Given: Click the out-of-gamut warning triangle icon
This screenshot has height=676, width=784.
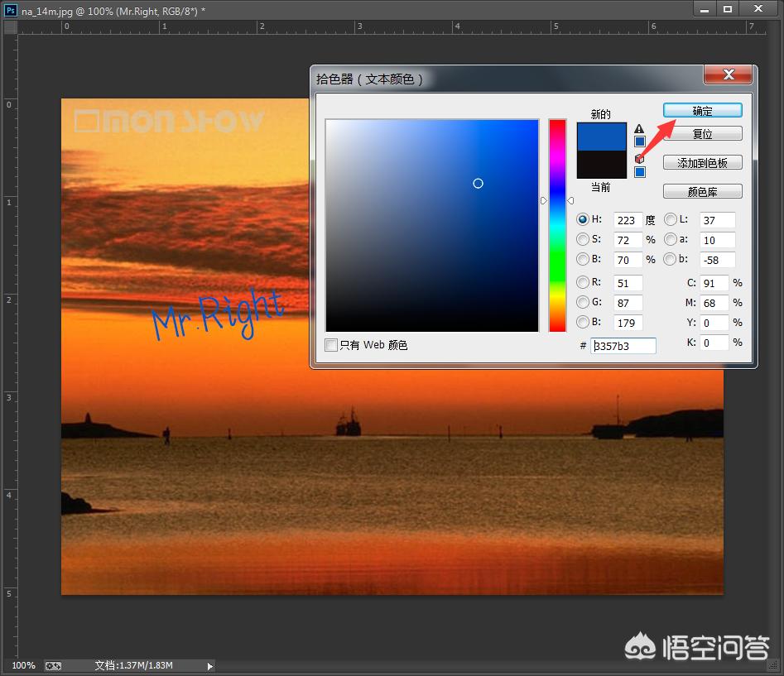Looking at the screenshot, I should click(639, 128).
